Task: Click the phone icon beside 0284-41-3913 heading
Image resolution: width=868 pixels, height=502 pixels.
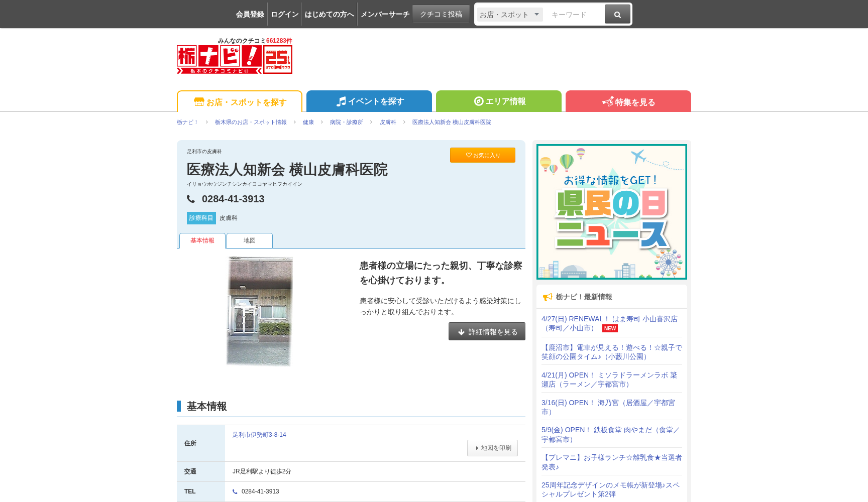Action: (x=191, y=199)
